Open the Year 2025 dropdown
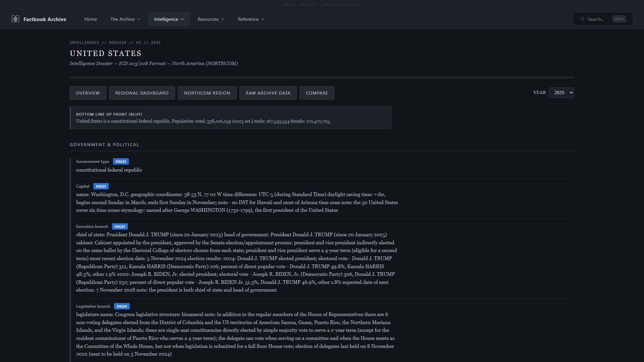This screenshot has width=644, height=362. point(561,93)
